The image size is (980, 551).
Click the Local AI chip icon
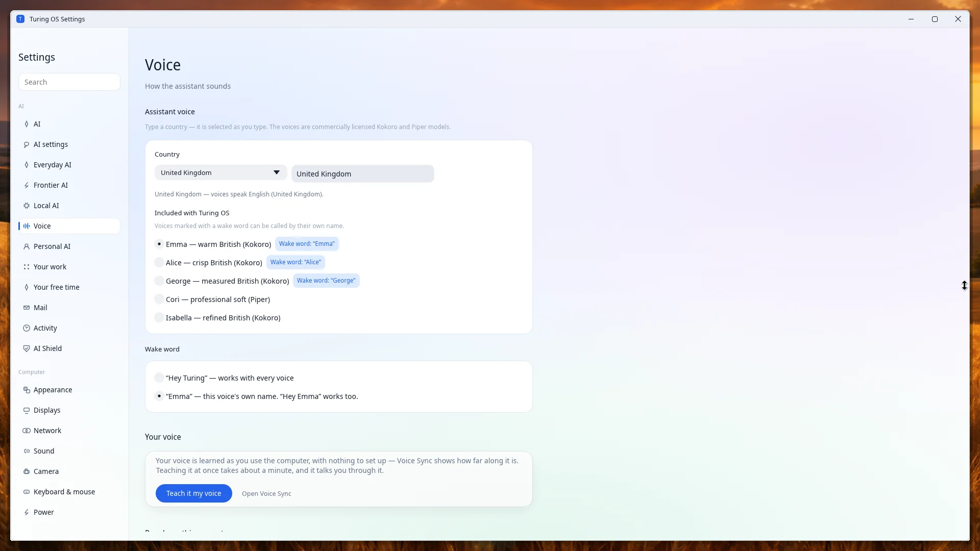(x=27, y=206)
